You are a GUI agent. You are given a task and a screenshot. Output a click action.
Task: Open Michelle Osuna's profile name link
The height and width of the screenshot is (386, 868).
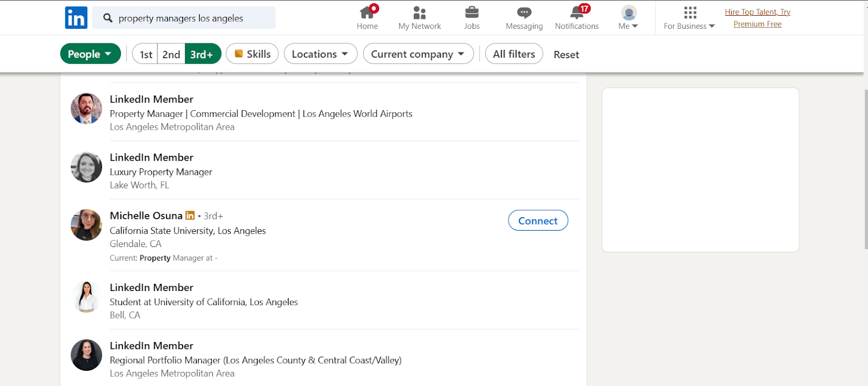(146, 216)
